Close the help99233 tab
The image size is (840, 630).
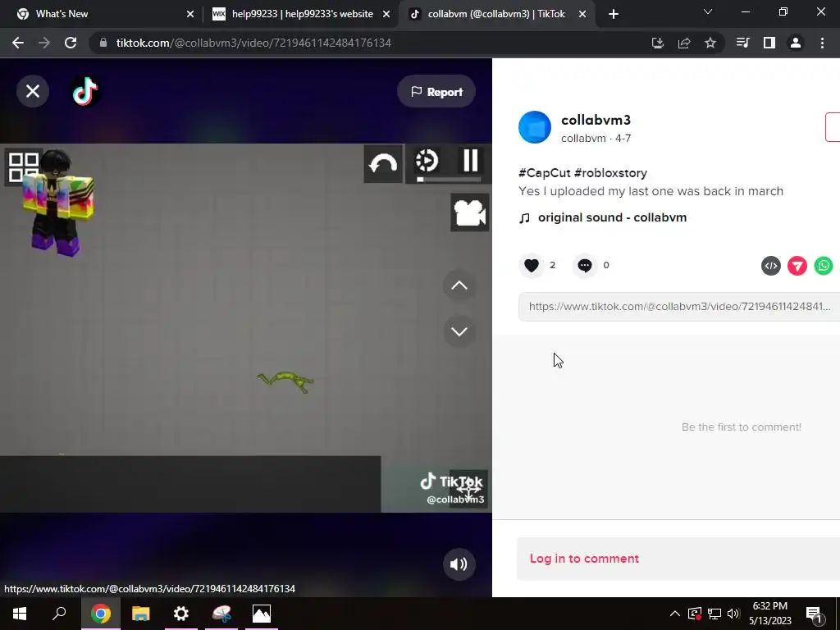pyautogui.click(x=386, y=15)
